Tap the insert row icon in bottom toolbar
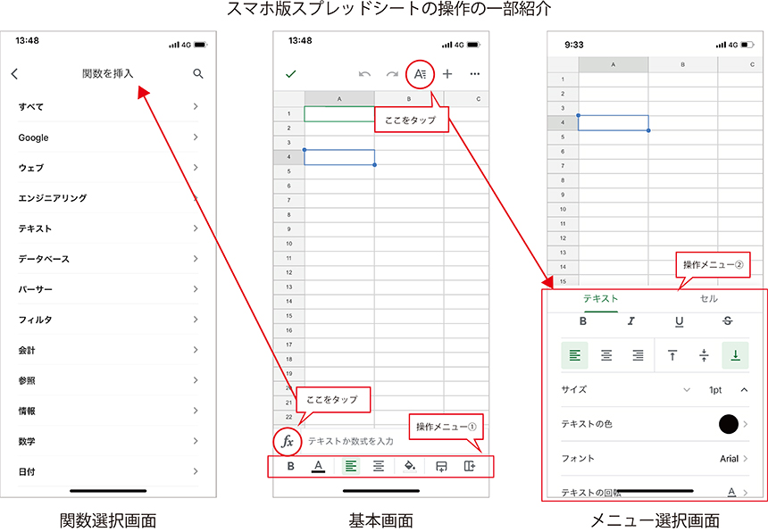Screen dimensions: 768x532 (441, 466)
